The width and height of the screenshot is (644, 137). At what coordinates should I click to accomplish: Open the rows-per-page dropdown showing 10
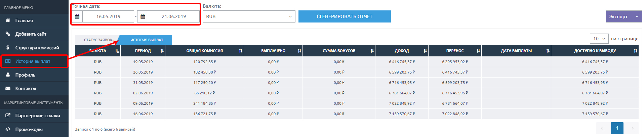[x=599, y=39]
